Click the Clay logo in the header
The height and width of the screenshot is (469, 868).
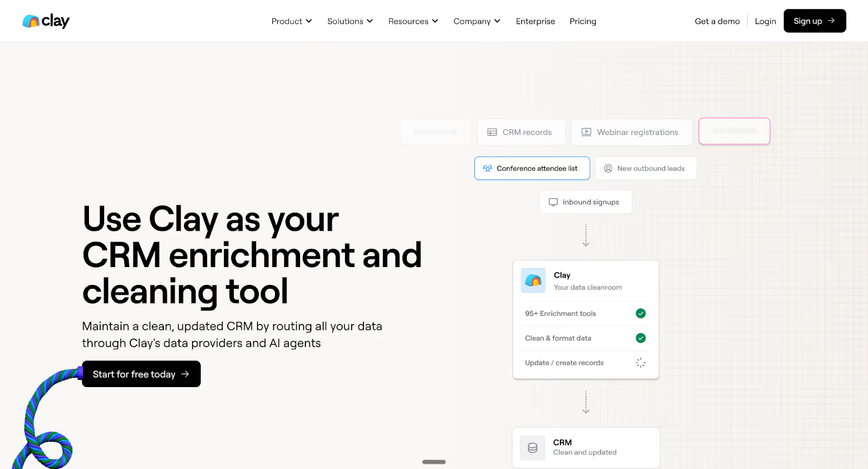coord(46,21)
